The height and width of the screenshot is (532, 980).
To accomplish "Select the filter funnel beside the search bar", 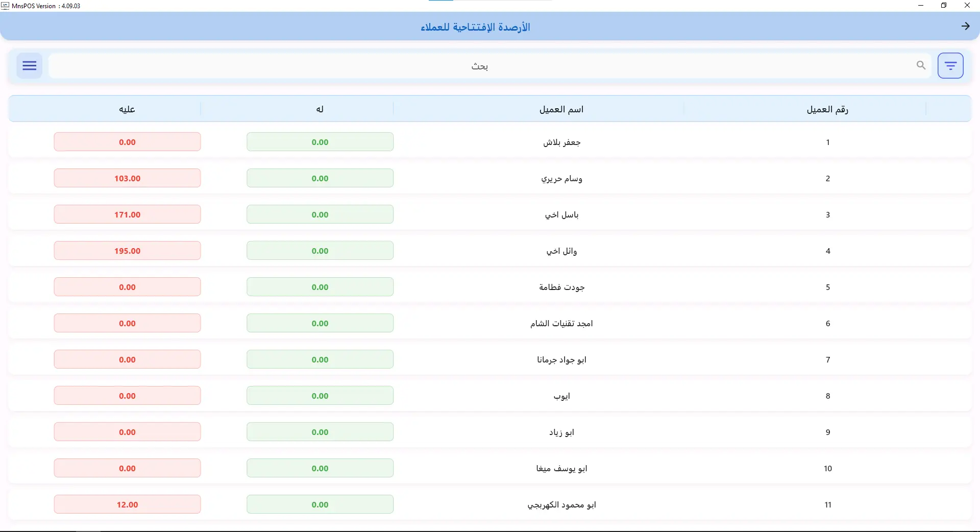I will click(950, 65).
